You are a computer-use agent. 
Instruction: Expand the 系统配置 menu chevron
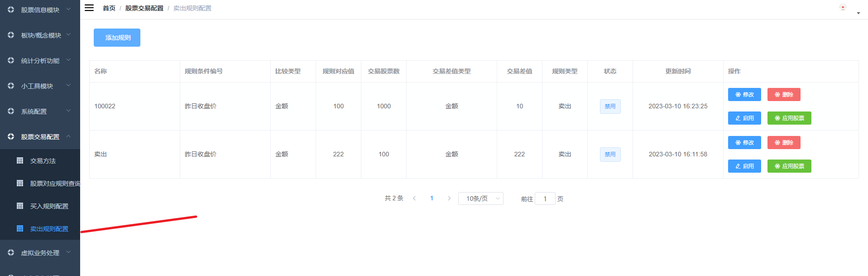68,110
